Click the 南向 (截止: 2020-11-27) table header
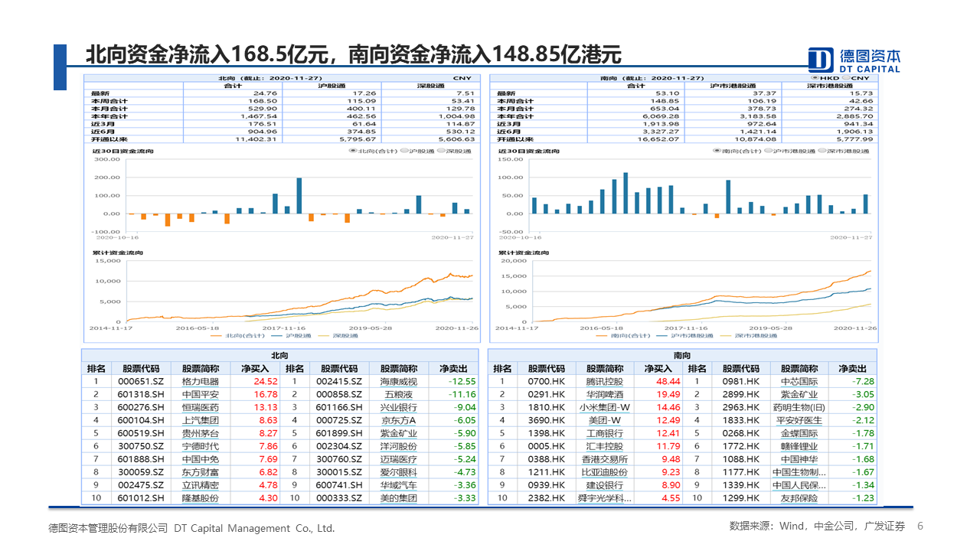Screen dimensions: 980x551 tap(653, 78)
